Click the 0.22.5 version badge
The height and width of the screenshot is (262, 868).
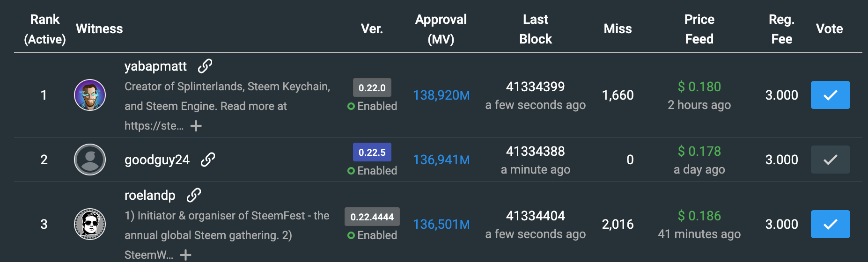(x=372, y=152)
